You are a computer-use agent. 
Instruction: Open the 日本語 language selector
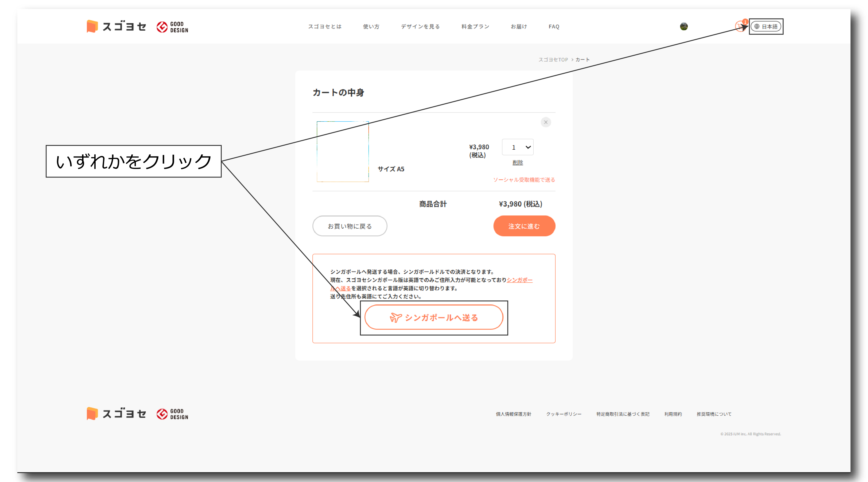766,26
